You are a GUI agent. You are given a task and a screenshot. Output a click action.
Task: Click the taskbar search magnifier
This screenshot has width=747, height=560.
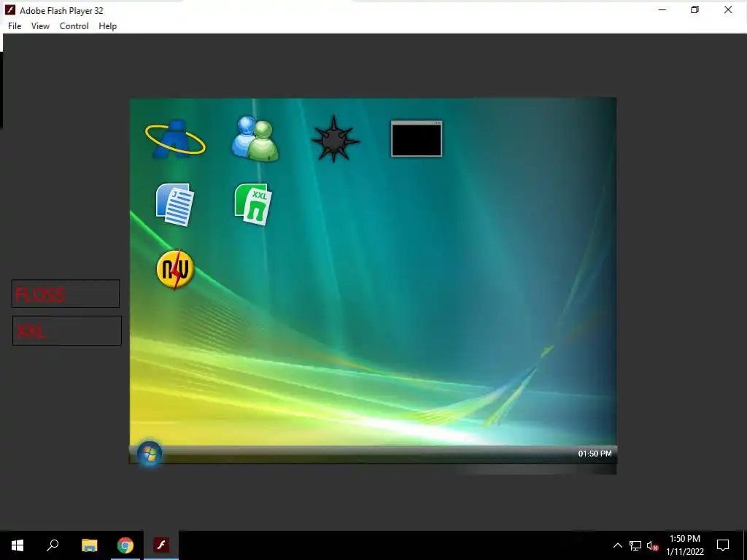pyautogui.click(x=53, y=545)
